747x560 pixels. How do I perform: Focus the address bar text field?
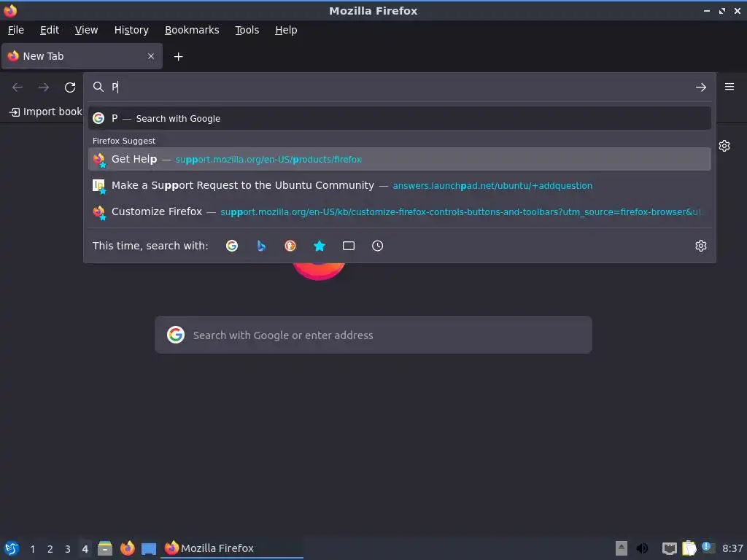coord(400,87)
